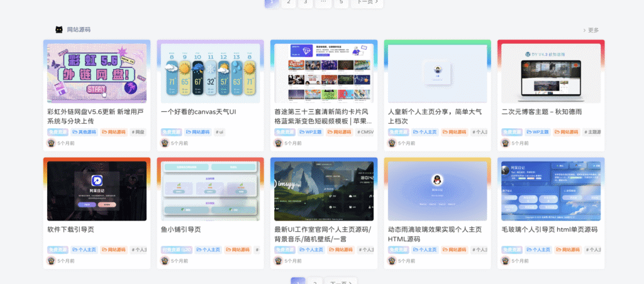Open article 彩虹外链网盘V5.6更新 title
Screen dimensions: 644x284
[x=96, y=116]
